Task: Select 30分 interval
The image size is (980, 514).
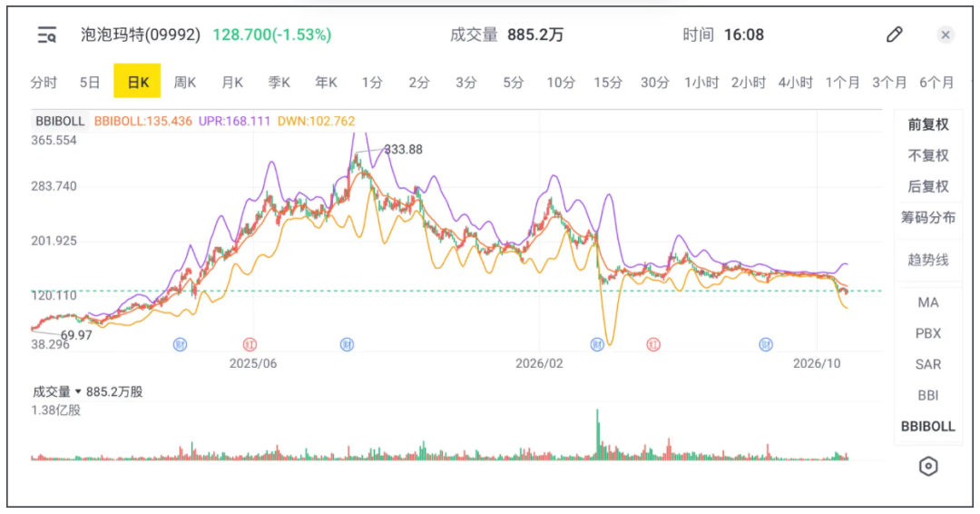Action: tap(654, 82)
